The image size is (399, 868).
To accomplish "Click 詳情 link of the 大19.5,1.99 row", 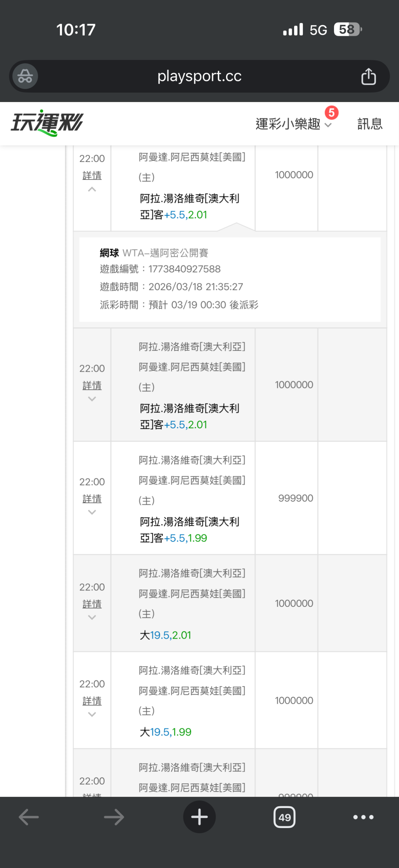I will tap(92, 701).
